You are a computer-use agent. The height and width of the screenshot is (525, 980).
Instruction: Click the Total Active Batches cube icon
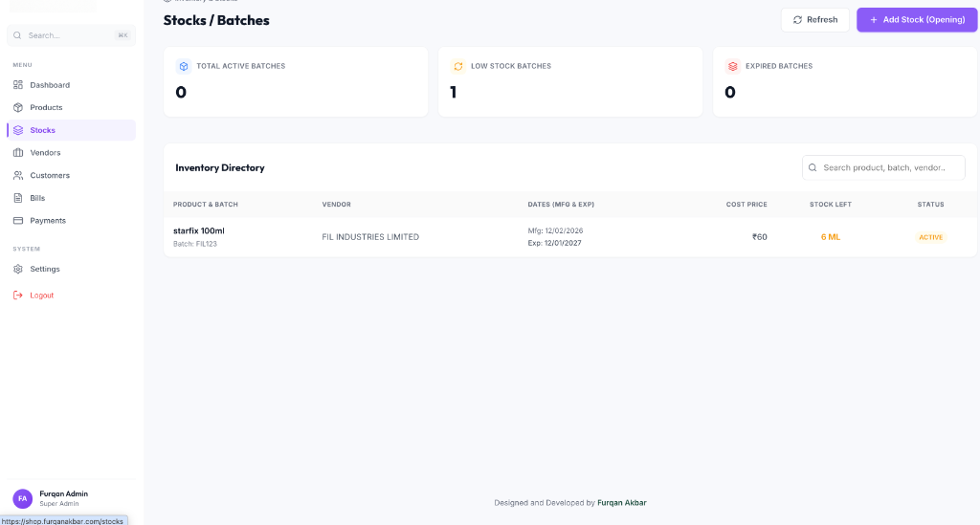[183, 66]
